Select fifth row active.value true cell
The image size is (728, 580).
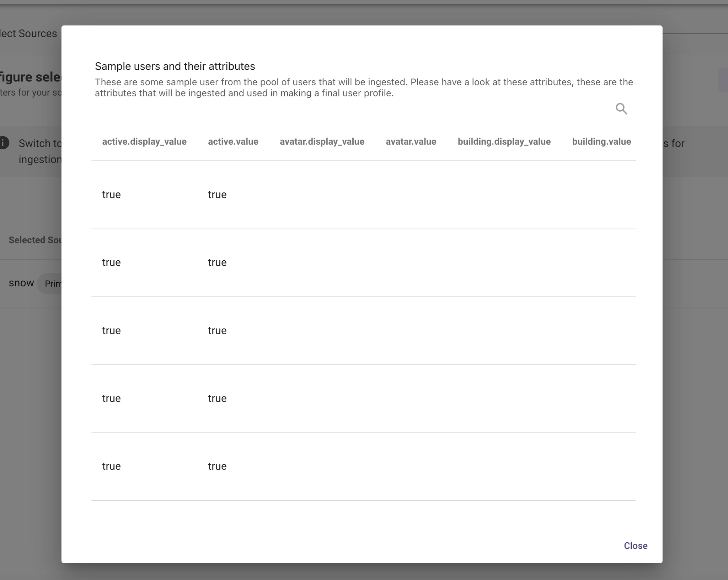point(217,466)
